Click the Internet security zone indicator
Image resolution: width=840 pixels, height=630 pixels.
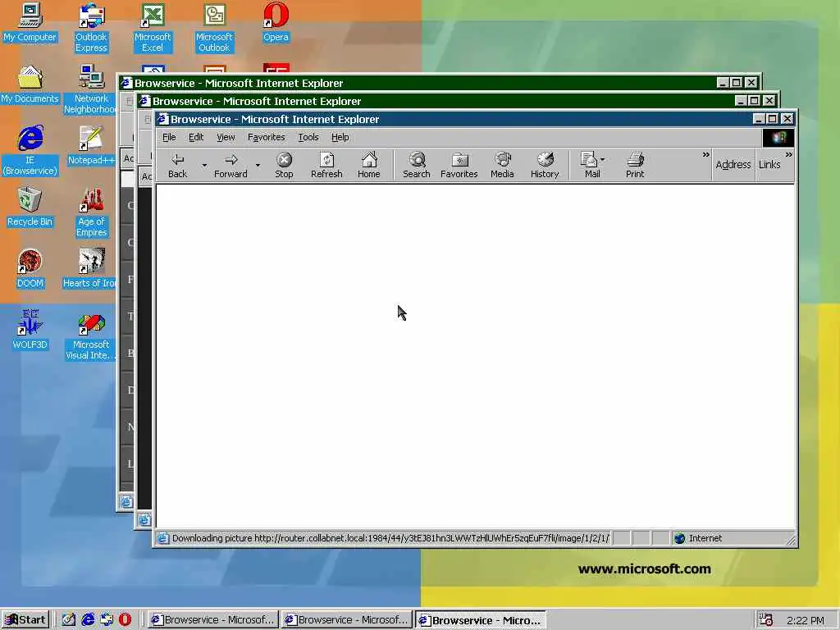click(x=698, y=538)
